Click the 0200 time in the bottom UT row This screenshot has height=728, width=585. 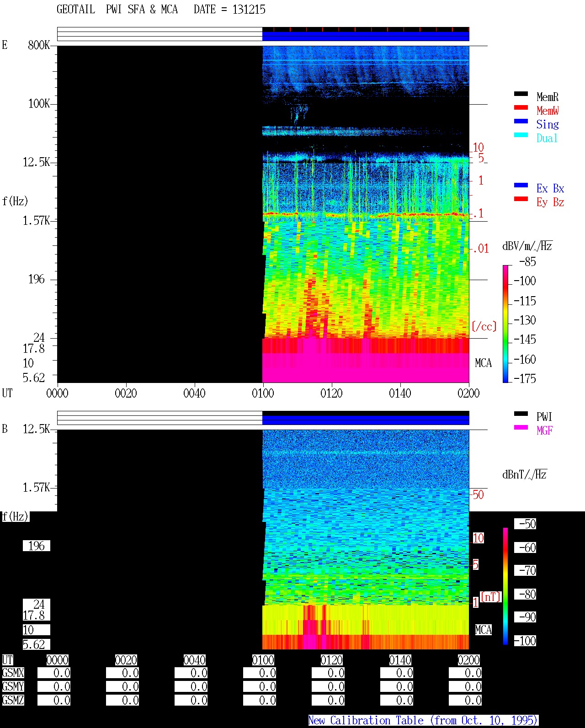[468, 660]
